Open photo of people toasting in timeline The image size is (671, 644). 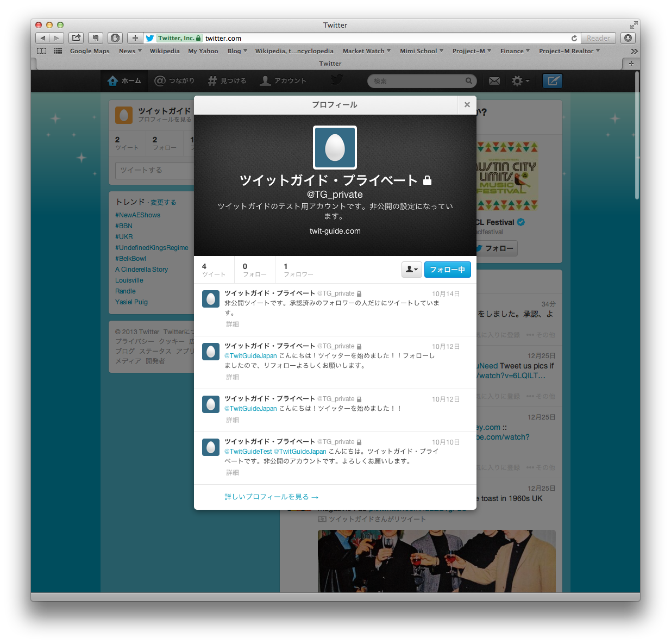tap(437, 561)
